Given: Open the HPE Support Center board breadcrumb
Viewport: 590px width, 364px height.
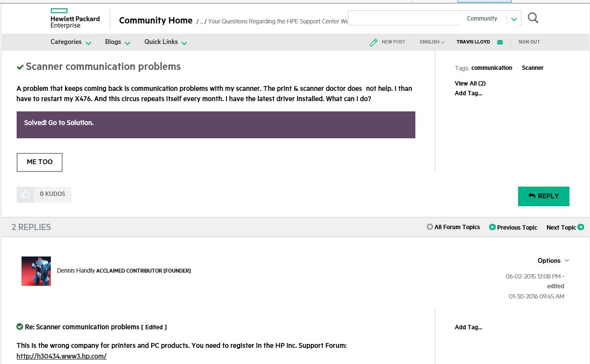Looking at the screenshot, I should [278, 21].
